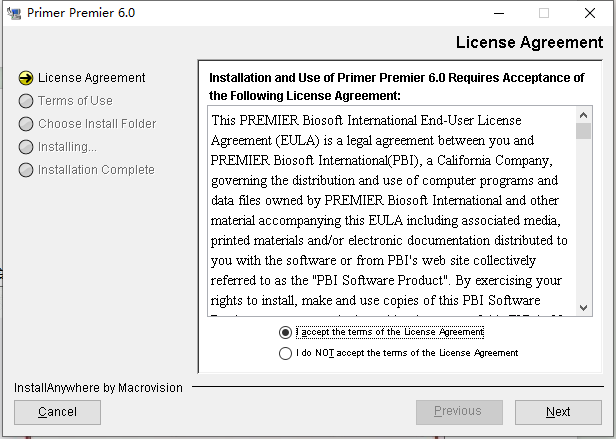Click the Installing step circle icon

[26, 147]
